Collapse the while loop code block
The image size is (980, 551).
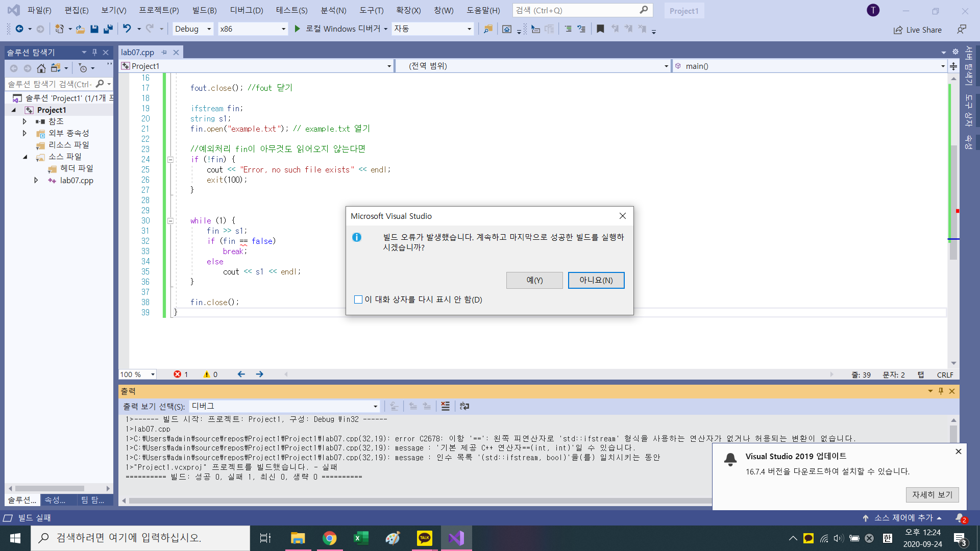coord(170,221)
